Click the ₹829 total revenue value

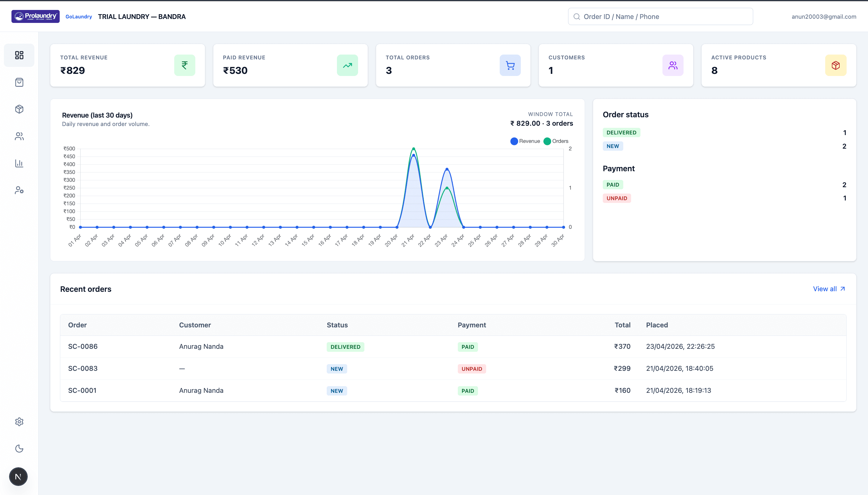73,70
